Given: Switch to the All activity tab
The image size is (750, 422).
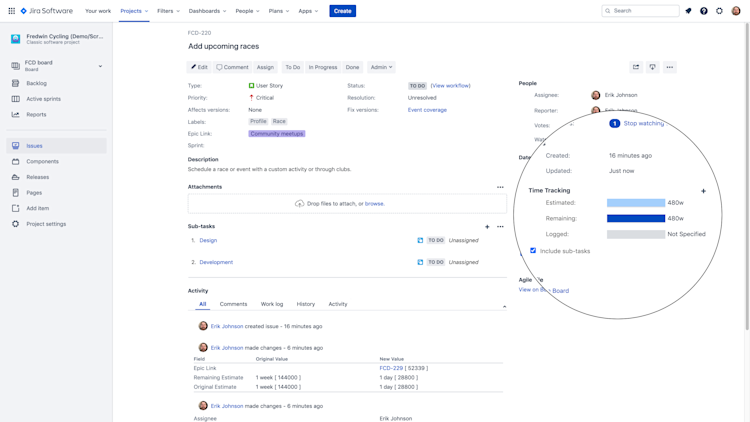Looking at the screenshot, I should click(x=203, y=304).
